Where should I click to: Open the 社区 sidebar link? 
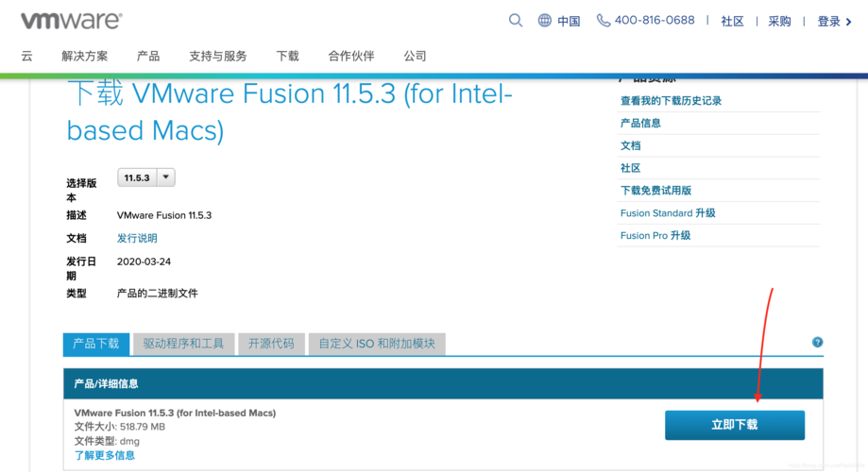coord(630,168)
